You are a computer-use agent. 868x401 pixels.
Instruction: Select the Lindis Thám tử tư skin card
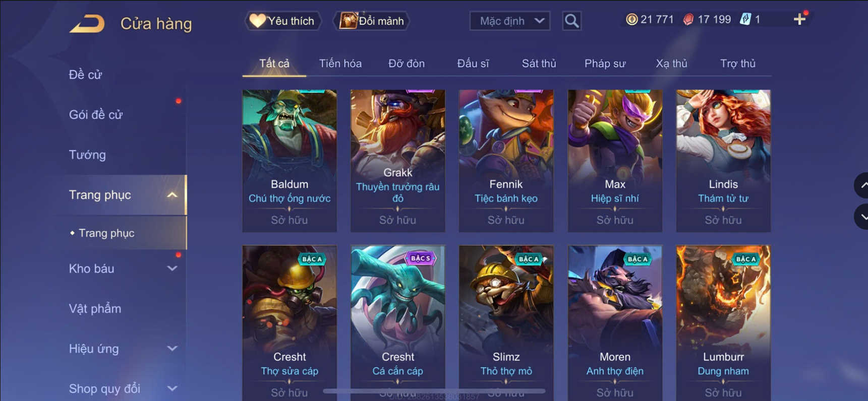[723, 161]
